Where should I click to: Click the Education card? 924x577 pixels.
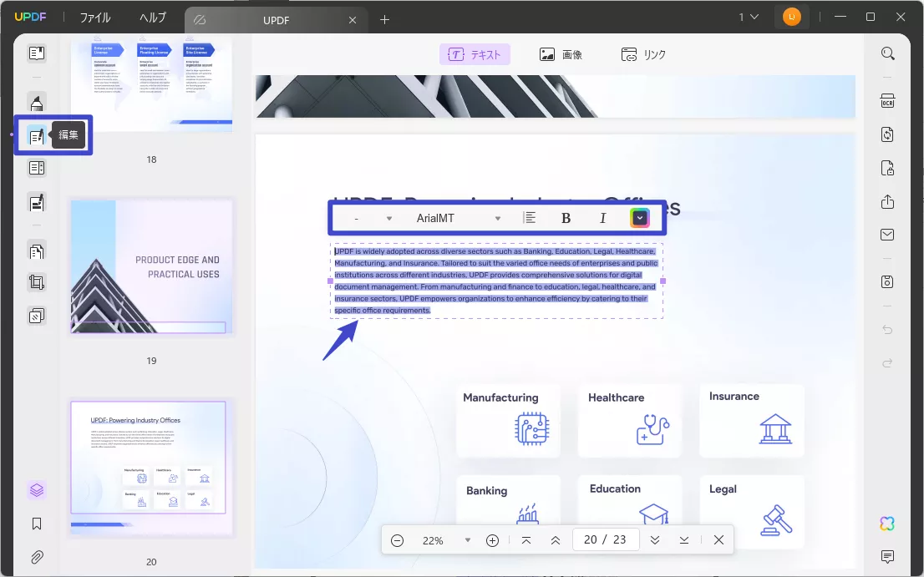click(x=629, y=500)
